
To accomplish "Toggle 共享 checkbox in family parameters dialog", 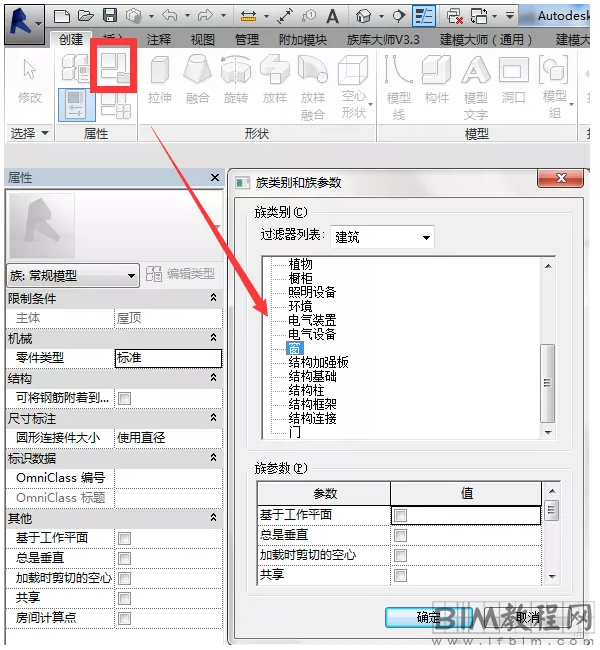I will pos(400,576).
